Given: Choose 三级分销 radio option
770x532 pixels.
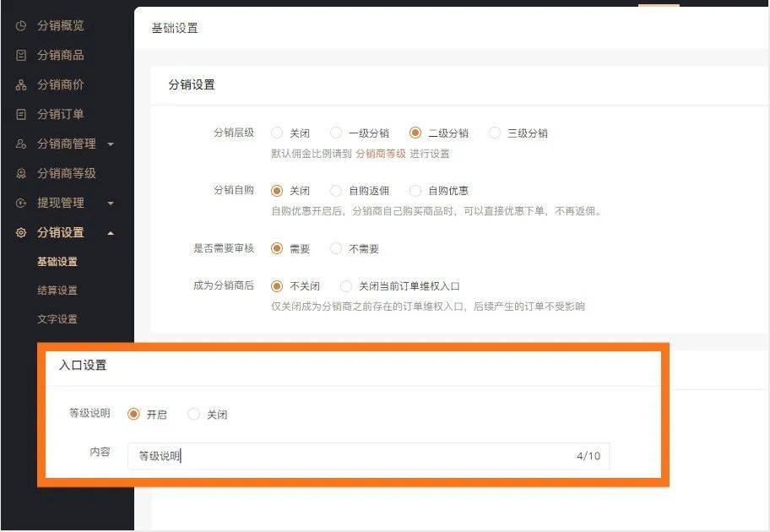Looking at the screenshot, I should [495, 133].
